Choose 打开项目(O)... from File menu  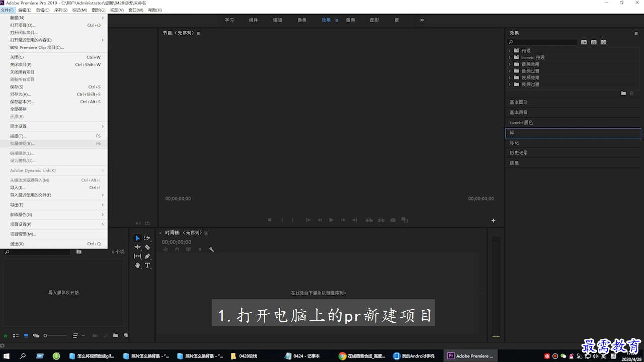click(x=54, y=25)
